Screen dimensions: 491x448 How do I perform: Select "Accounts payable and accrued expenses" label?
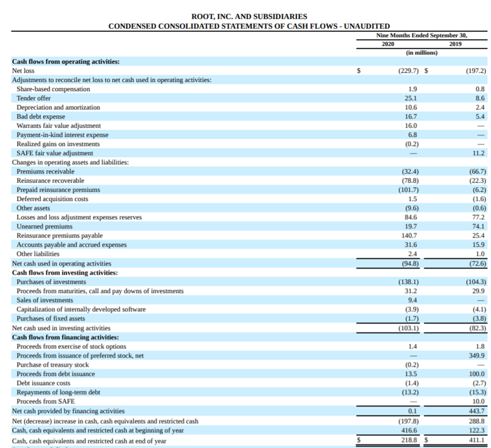tap(72, 245)
